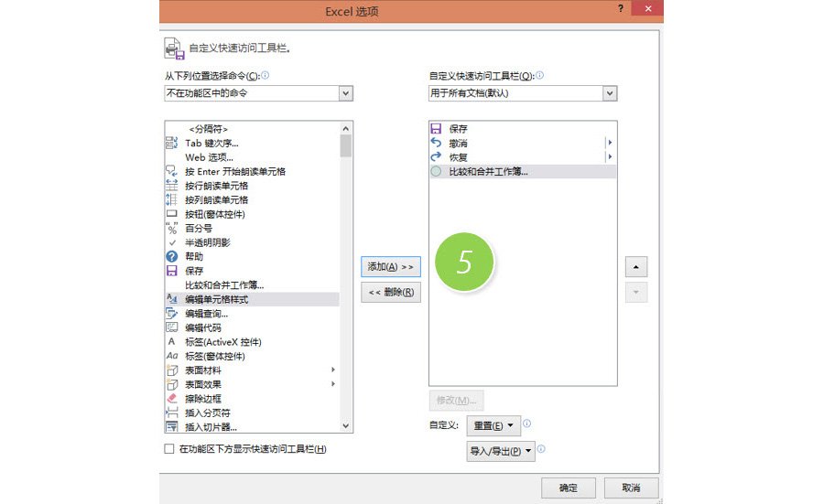Screen dimensions: 824x504
Task: Click the 修改(M)... button
Action: tap(456, 400)
